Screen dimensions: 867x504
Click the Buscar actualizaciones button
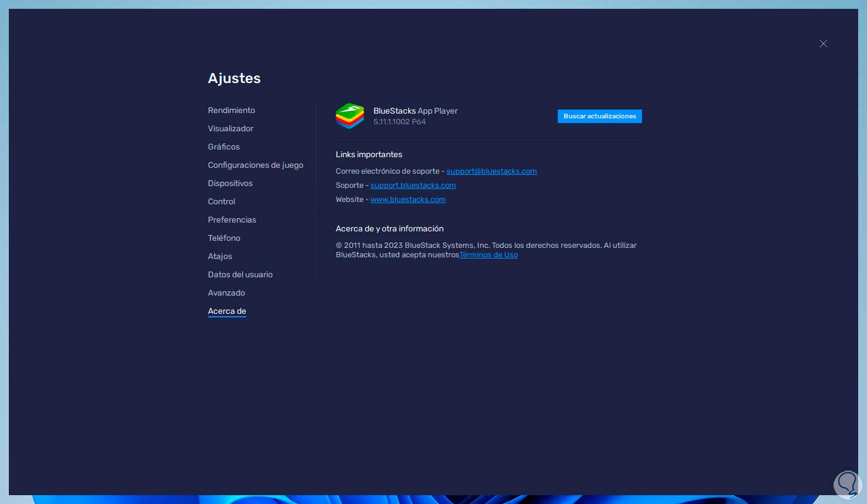coord(600,116)
